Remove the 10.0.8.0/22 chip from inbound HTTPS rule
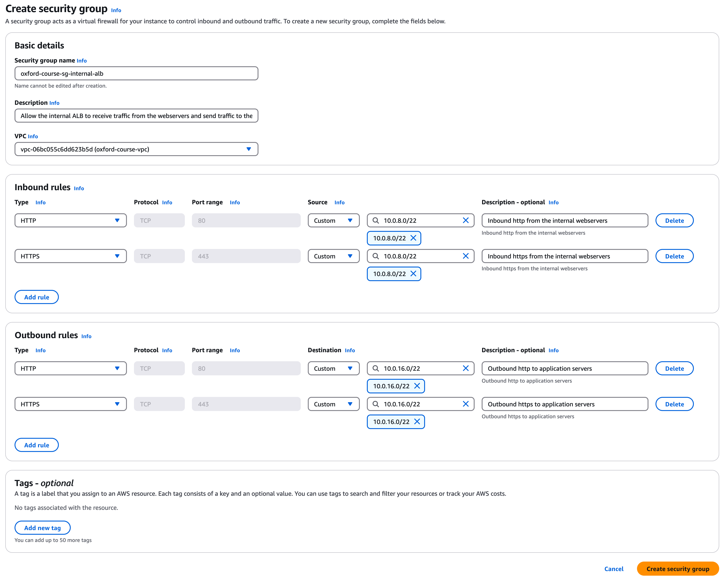 coord(413,274)
